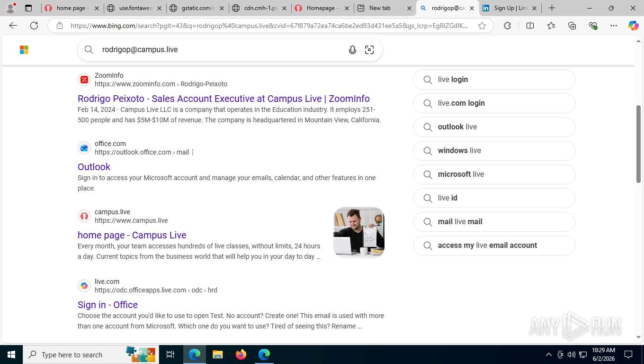Screen dimensions: 644x364
Task: Search related 'live.com login'
Action: (494, 103)
